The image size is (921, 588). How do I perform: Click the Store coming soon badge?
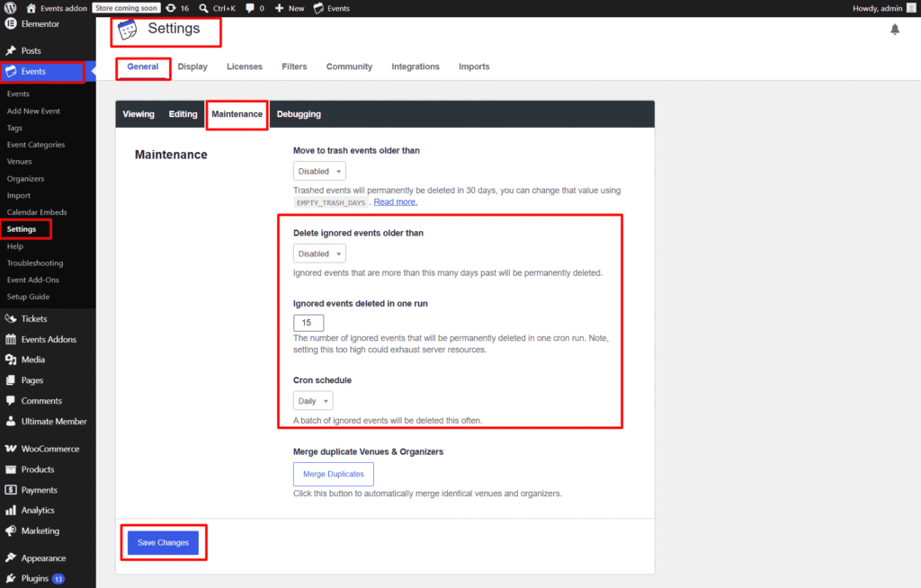pyautogui.click(x=126, y=8)
